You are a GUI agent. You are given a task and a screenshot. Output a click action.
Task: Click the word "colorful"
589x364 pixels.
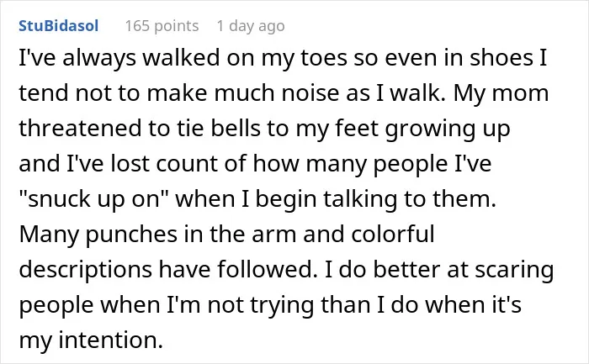pos(393,234)
